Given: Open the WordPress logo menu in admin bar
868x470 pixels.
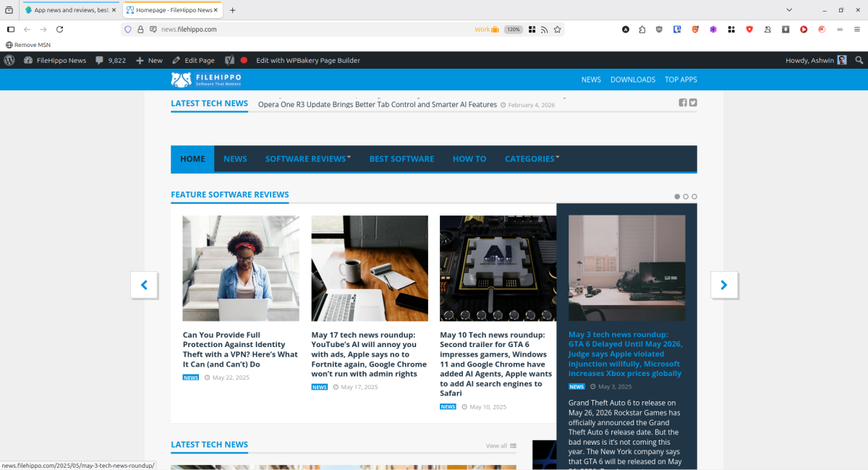Looking at the screenshot, I should click(8, 60).
